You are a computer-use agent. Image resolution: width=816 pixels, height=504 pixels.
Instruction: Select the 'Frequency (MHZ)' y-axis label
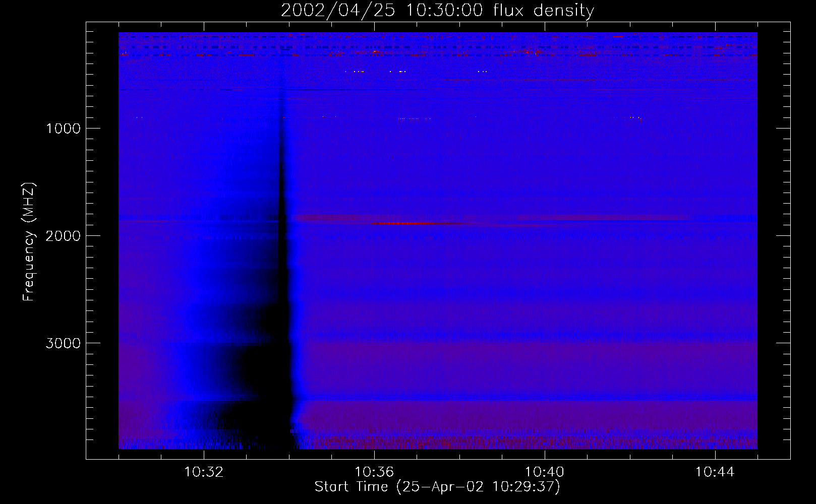coord(29,242)
